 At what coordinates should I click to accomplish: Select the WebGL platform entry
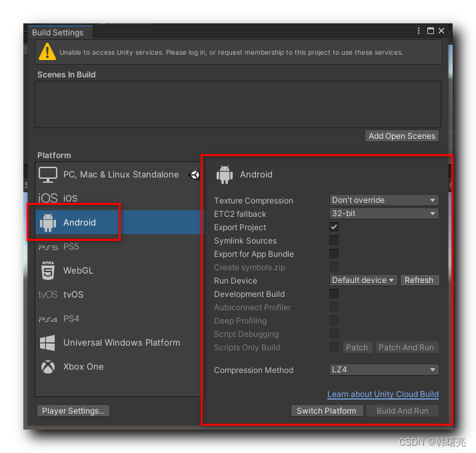click(x=119, y=270)
